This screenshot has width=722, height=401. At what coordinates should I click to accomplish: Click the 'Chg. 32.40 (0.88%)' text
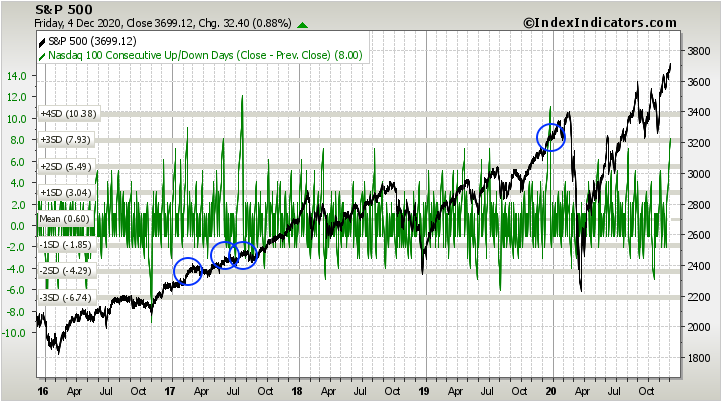click(x=245, y=23)
